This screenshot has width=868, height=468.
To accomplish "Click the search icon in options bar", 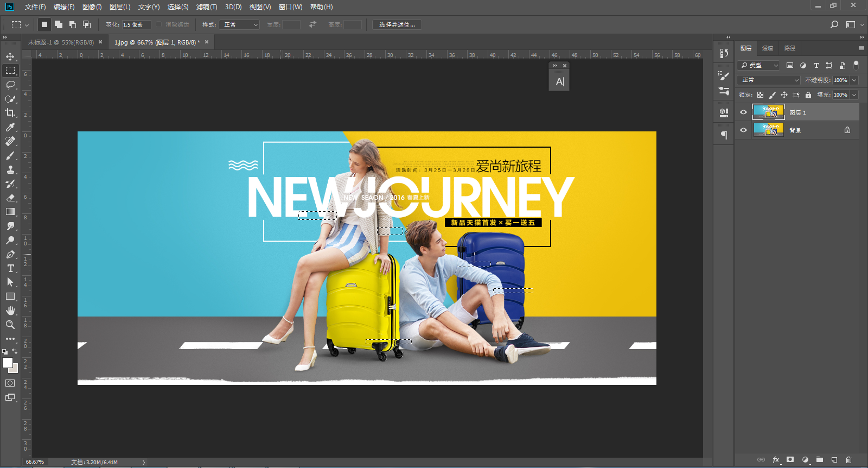I will coord(834,24).
